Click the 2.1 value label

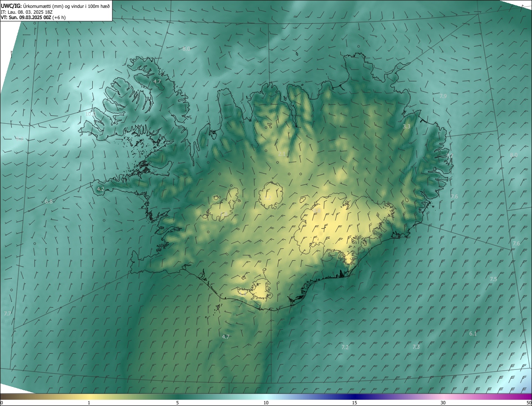coord(282,154)
